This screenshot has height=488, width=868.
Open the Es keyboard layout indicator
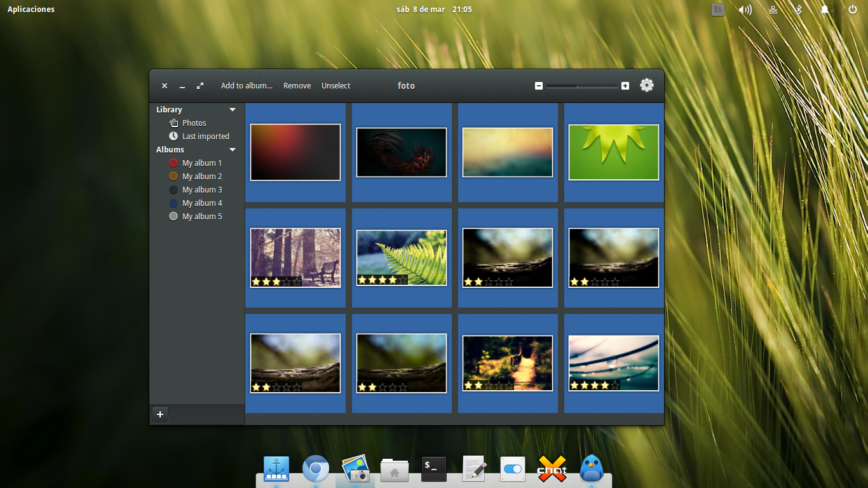718,10
